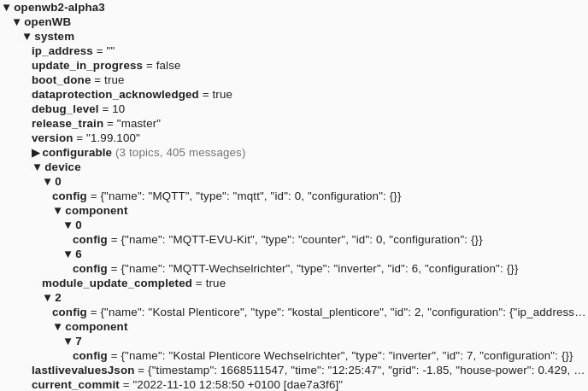Viewport: 588px width, 391px height.
Task: Expand the configurable topic node
Action: tap(36, 153)
